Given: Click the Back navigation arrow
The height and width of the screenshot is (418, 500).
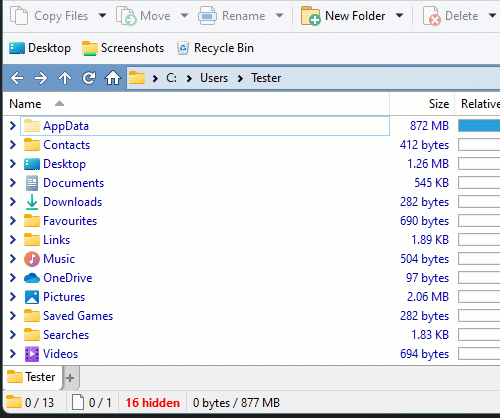Looking at the screenshot, I should [x=17, y=78].
